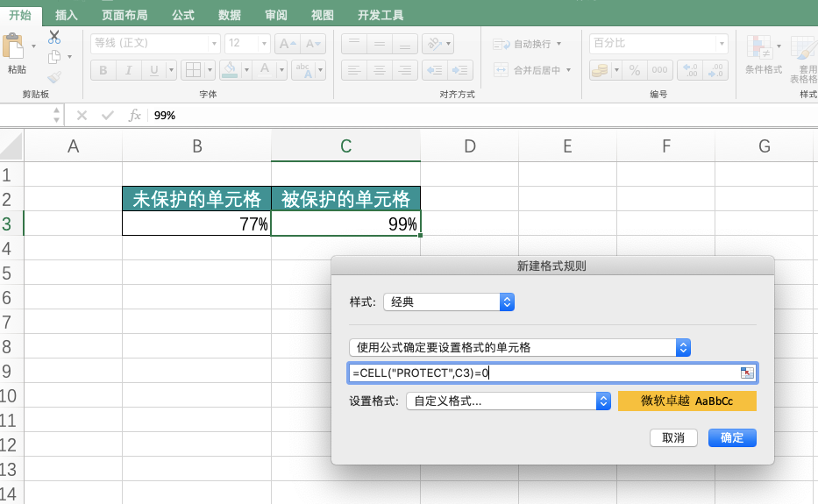818x504 pixels.
Task: Select the Format Painter brush icon
Action: pos(54,77)
